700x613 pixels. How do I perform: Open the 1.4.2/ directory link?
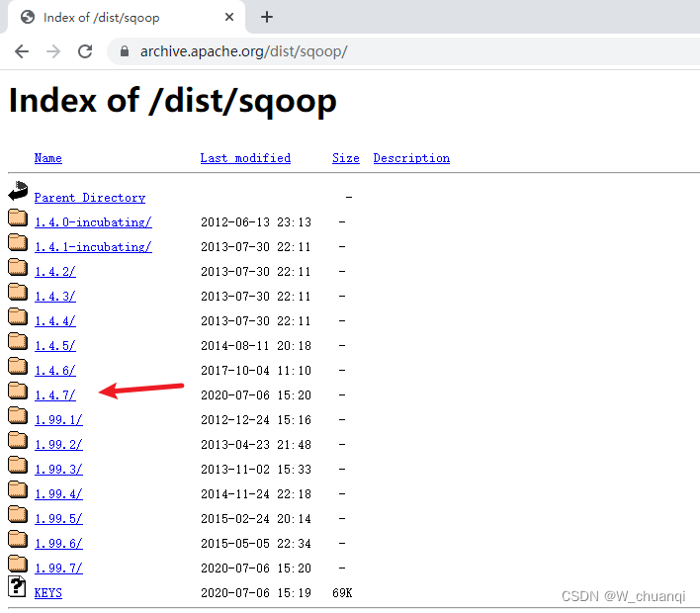click(x=55, y=272)
